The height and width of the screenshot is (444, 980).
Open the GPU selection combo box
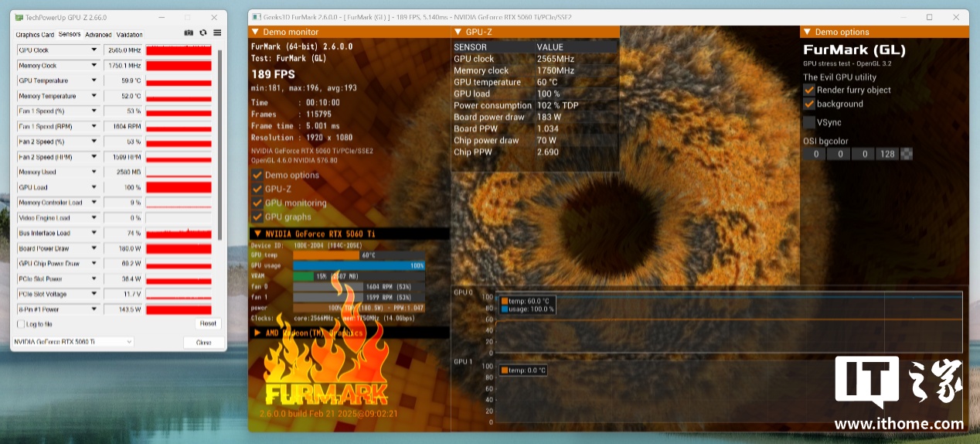pyautogui.click(x=73, y=342)
